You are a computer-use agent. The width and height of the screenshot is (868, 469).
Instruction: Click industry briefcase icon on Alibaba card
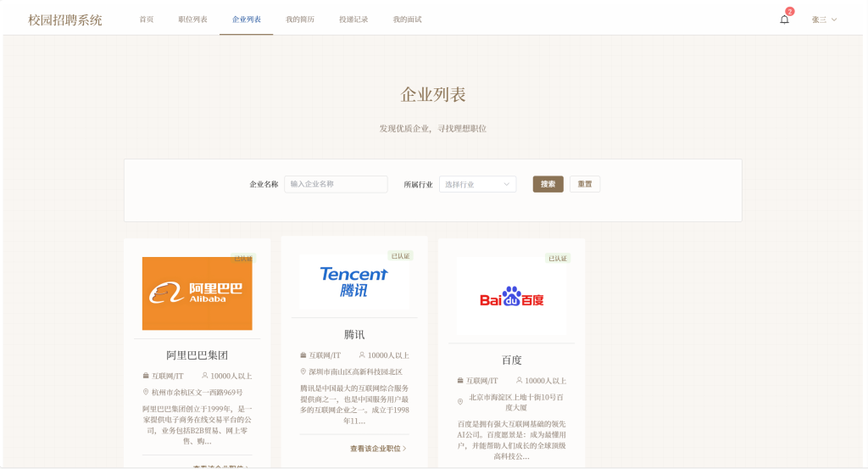point(146,376)
